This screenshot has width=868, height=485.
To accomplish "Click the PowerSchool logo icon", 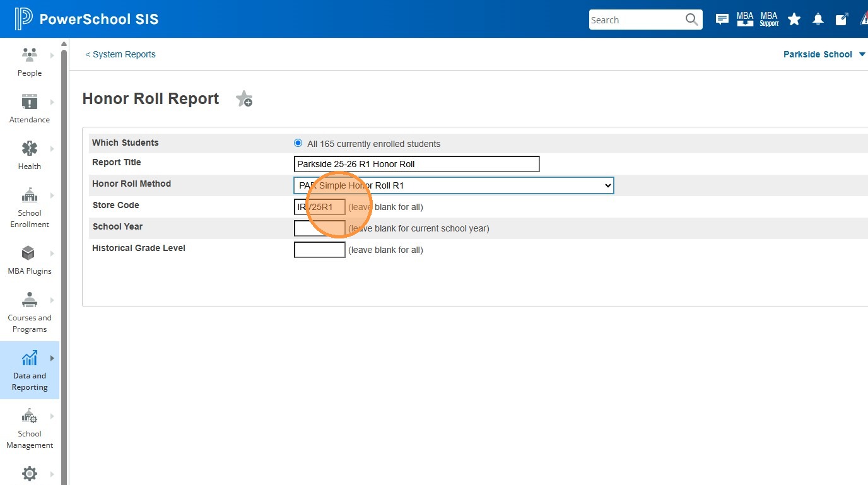I will [23, 19].
